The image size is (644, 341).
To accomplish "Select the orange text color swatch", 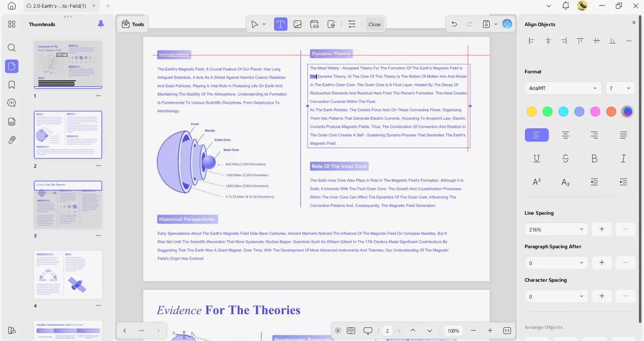I will click(611, 111).
